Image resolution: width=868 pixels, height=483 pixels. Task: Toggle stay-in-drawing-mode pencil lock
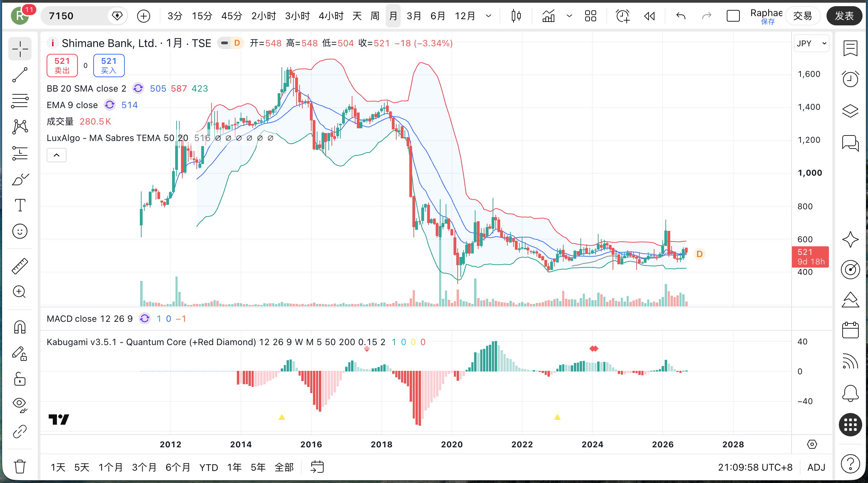[20, 354]
